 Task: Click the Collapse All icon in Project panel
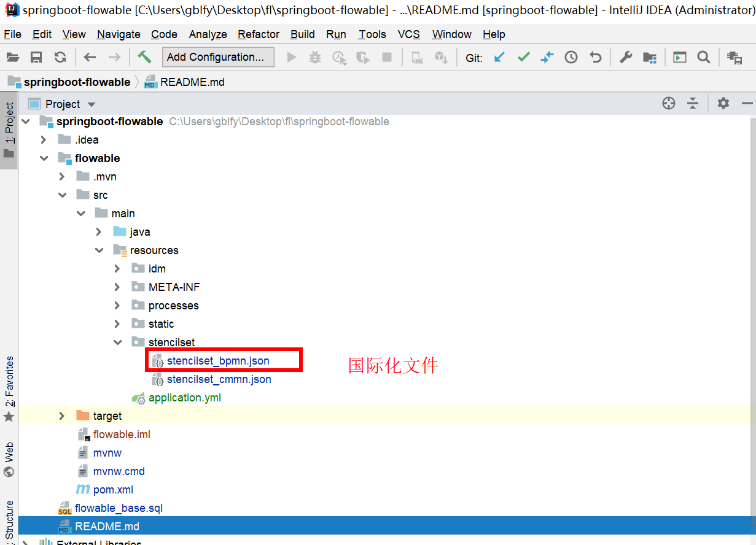click(x=693, y=103)
